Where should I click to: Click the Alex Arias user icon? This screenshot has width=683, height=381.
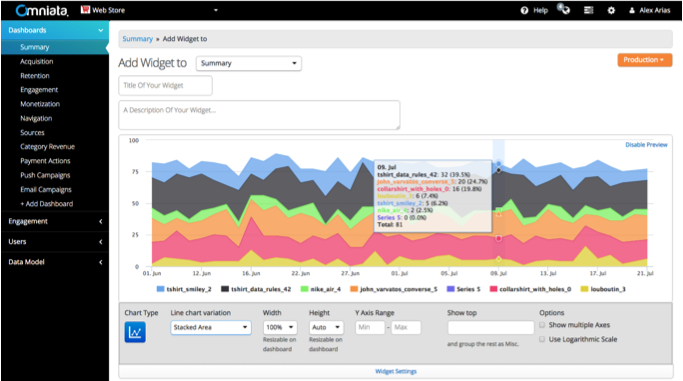pos(632,10)
